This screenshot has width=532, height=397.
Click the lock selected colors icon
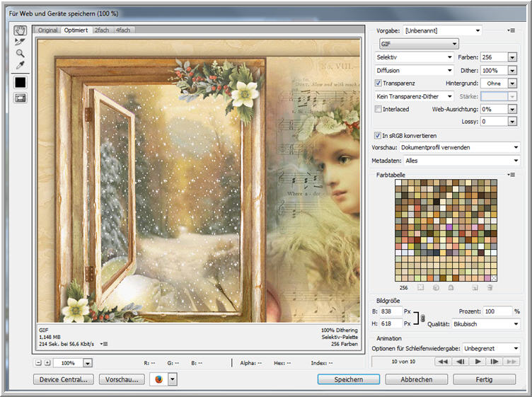coord(451,288)
